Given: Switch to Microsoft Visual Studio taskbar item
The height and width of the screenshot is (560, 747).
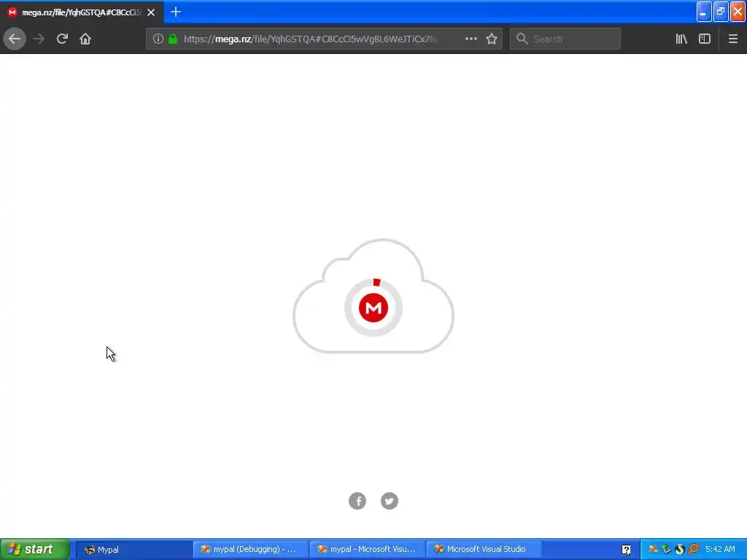Looking at the screenshot, I should click(x=484, y=550).
